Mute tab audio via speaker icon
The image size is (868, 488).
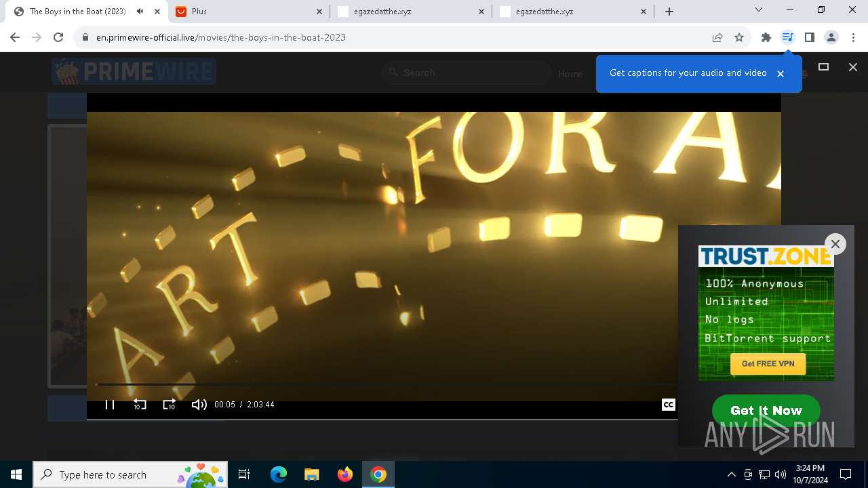[x=140, y=12]
